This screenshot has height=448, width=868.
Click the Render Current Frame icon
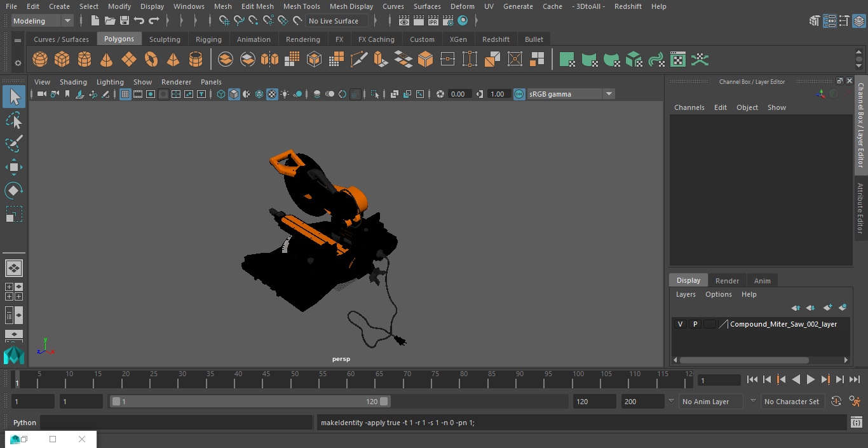418,21
